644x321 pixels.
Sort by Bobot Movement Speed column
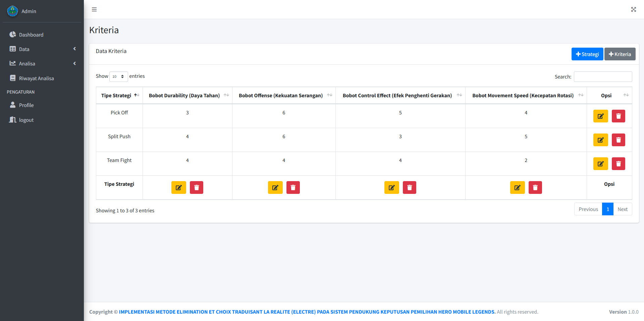click(526, 96)
